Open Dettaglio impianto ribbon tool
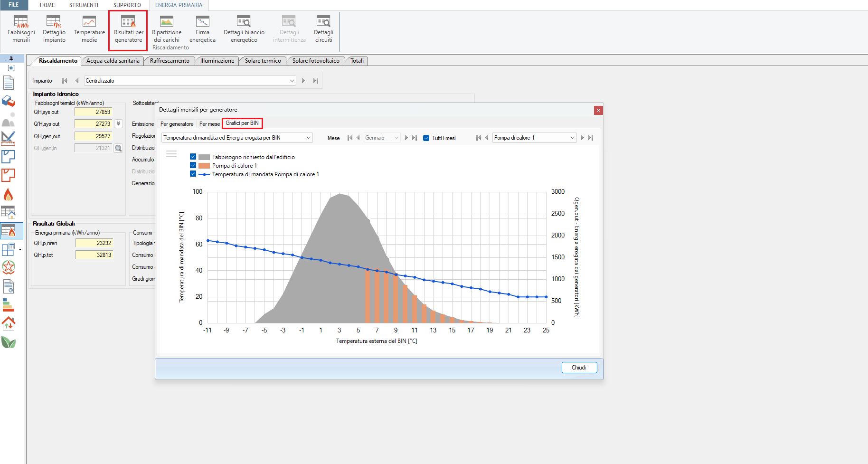The image size is (868, 464). [x=54, y=29]
